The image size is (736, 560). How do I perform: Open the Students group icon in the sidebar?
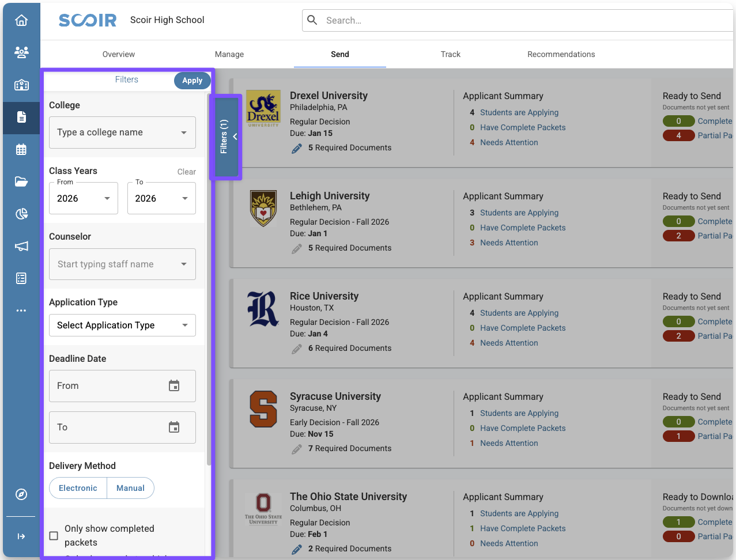point(21,52)
